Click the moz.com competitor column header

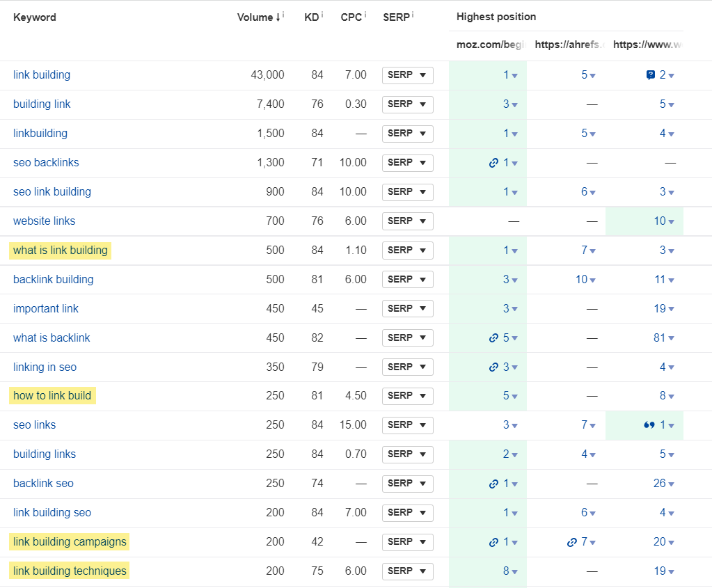point(489,44)
